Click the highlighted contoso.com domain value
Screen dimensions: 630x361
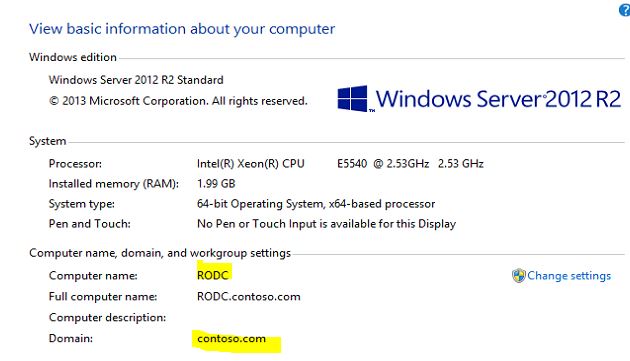tap(231, 338)
